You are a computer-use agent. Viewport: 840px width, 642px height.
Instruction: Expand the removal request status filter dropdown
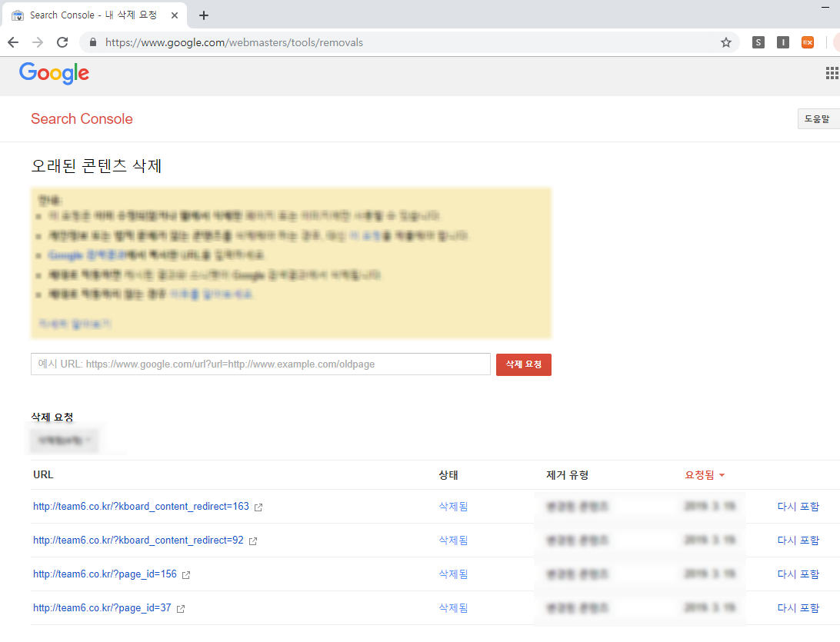65,440
